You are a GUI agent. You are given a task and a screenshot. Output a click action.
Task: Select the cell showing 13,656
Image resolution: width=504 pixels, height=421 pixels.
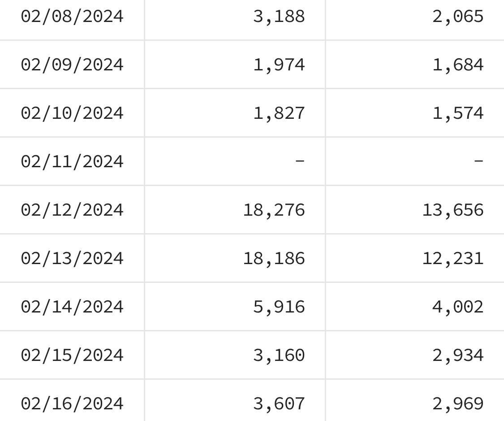[415, 210]
